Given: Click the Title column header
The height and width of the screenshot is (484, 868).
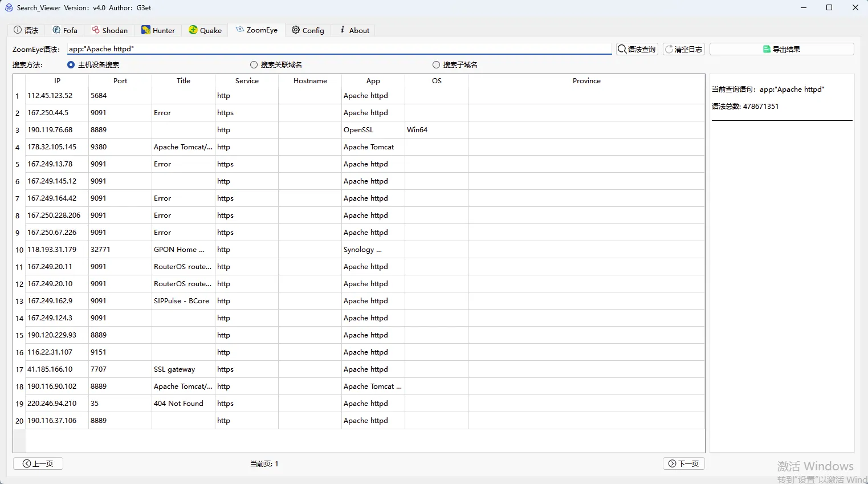Looking at the screenshot, I should point(184,81).
